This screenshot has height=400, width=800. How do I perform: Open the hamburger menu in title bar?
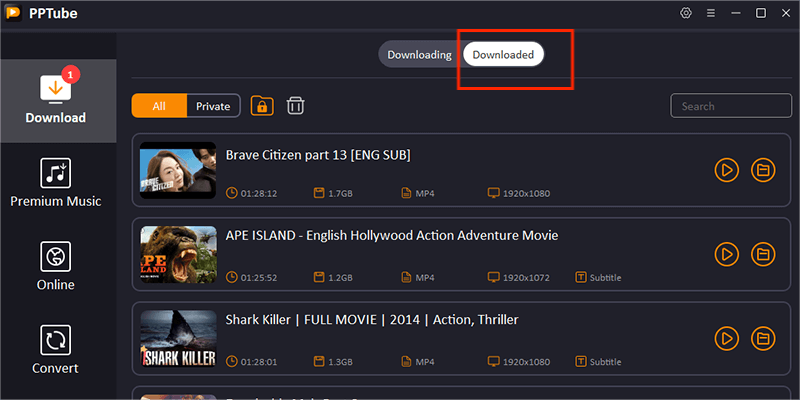point(711,13)
